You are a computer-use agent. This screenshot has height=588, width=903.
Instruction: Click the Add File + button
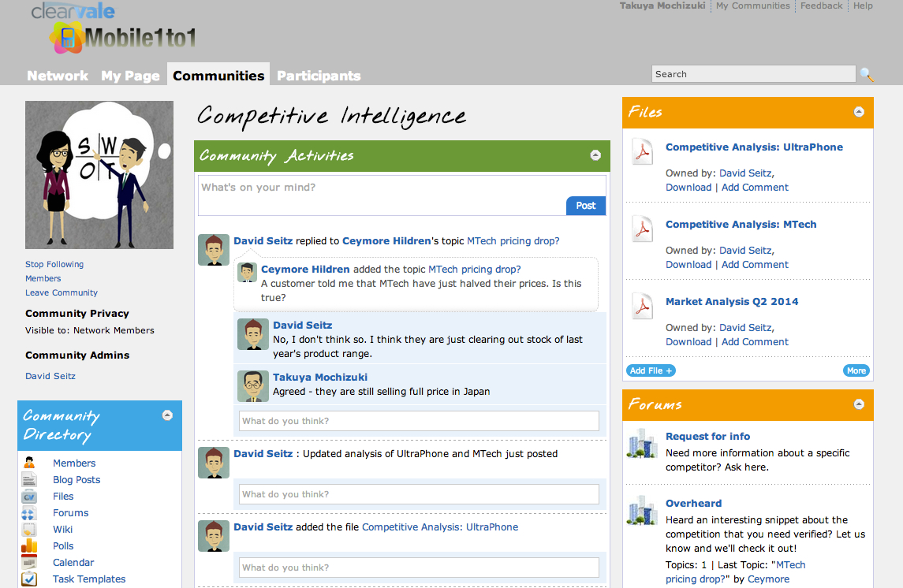651,370
